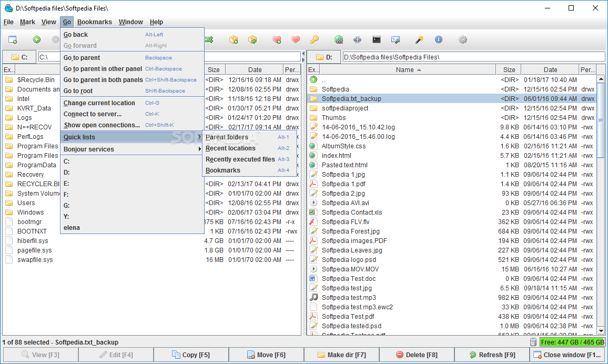The width and height of the screenshot is (608, 364).
Task: Open the File menu
Action: coord(8,22)
